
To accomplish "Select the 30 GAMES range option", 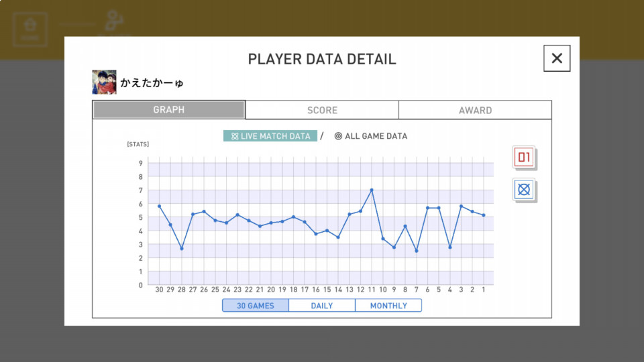I will pos(256,306).
